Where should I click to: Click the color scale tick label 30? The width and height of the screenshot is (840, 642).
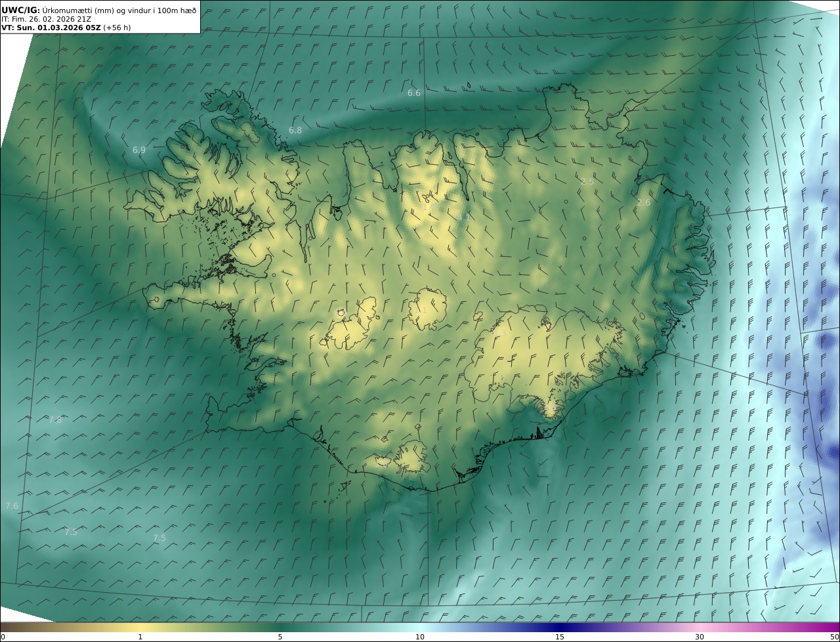tap(700, 637)
